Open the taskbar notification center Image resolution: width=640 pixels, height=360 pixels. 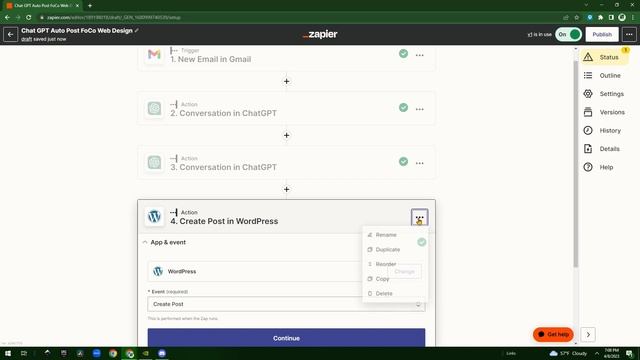630,353
